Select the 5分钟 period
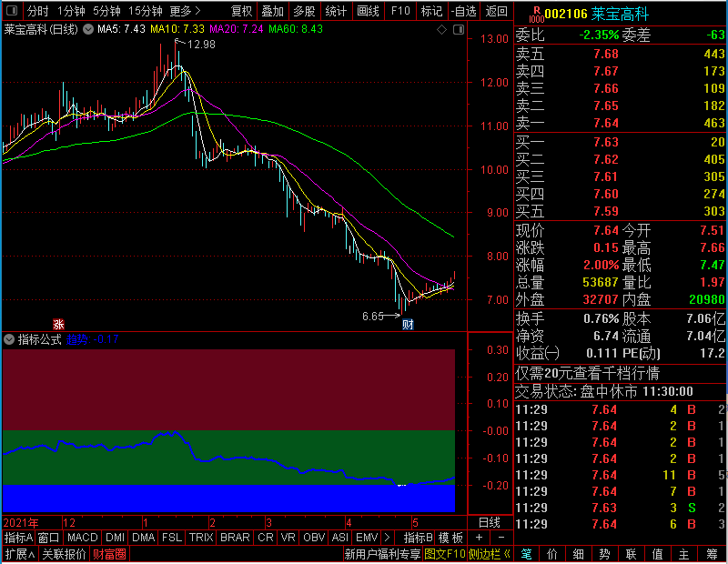This screenshot has width=728, height=564. pyautogui.click(x=106, y=11)
